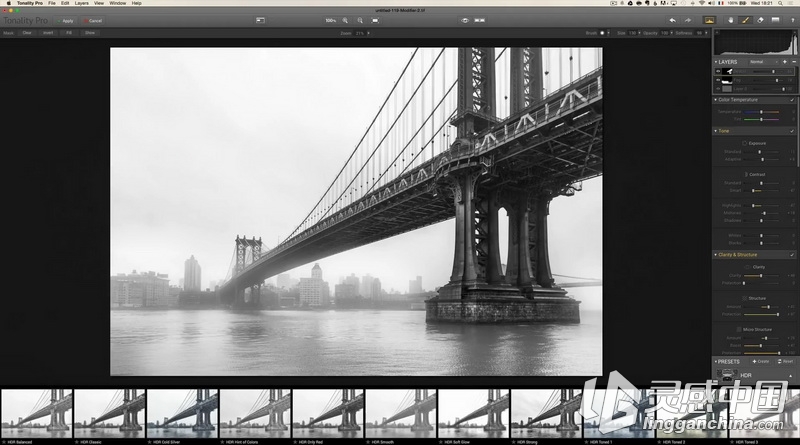Remove layer with minus icon

[x=794, y=62]
